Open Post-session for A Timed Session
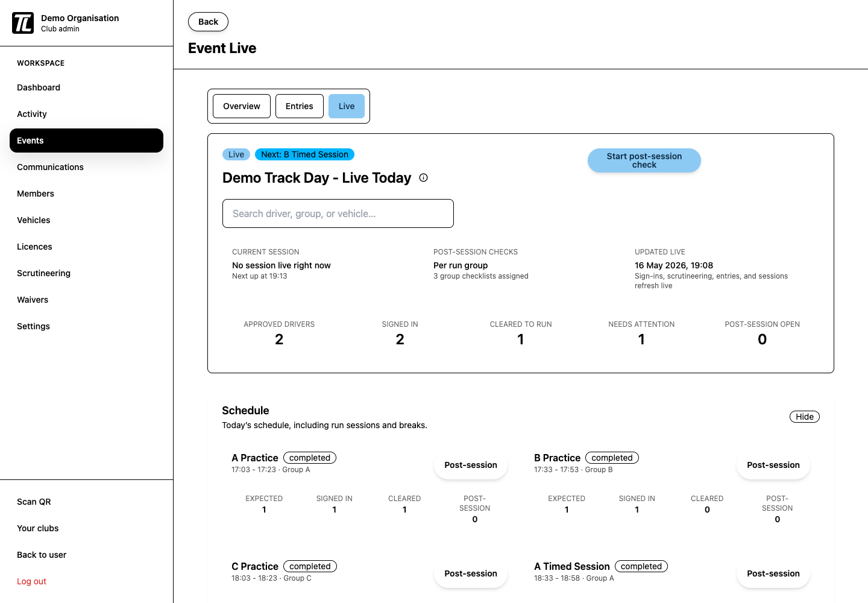The image size is (868, 603). click(773, 573)
